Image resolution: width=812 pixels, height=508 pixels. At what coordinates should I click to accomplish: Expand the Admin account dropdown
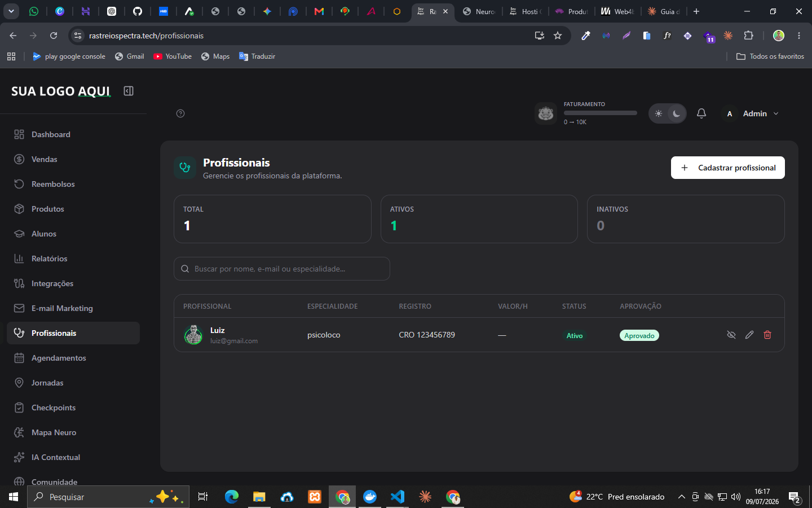[x=752, y=113]
